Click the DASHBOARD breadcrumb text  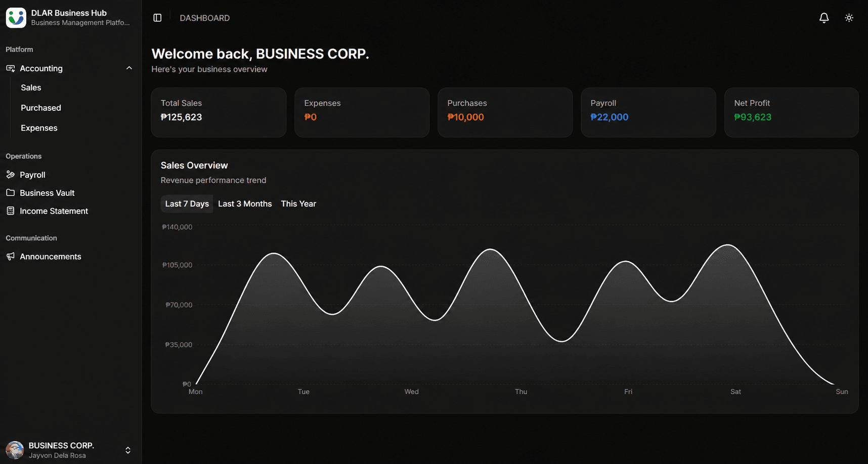205,18
